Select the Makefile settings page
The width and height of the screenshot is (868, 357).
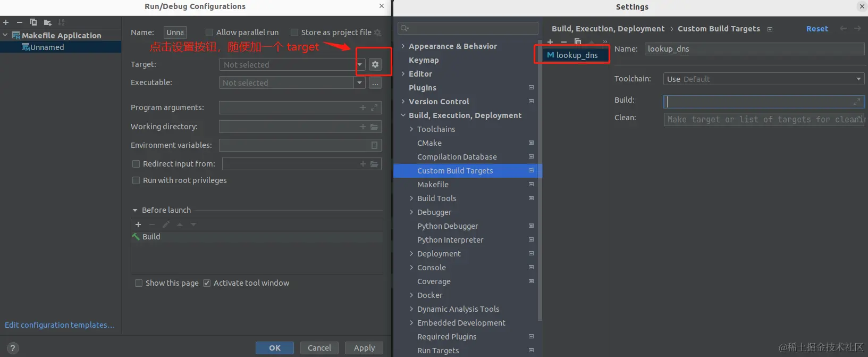433,185
